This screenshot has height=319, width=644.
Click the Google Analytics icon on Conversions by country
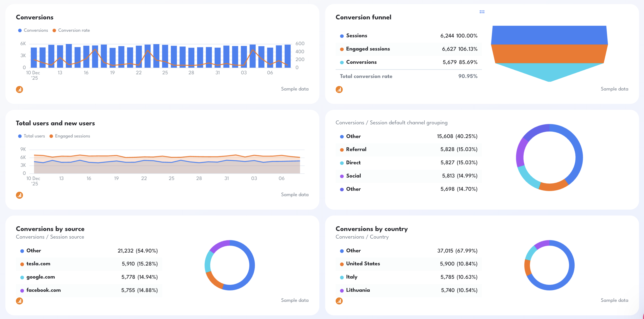(x=339, y=301)
